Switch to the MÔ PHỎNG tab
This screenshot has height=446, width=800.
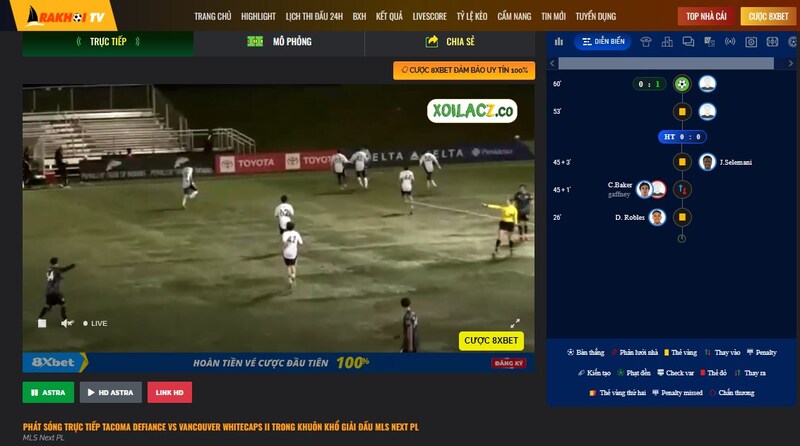(279, 42)
